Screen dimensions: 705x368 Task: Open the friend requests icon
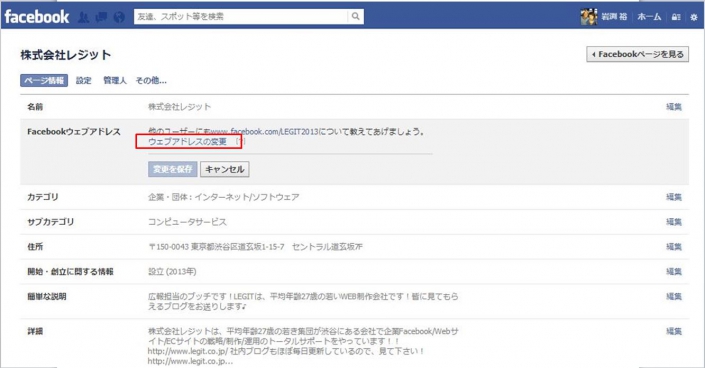[83, 17]
